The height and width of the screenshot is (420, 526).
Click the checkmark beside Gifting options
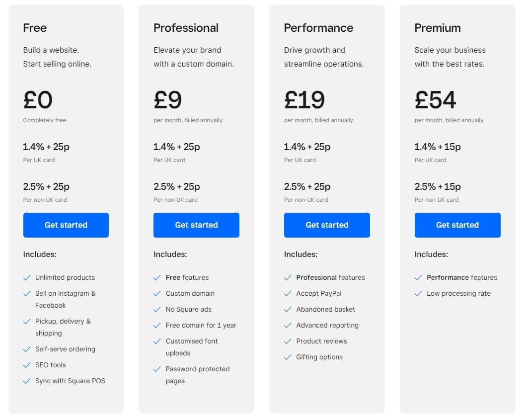point(288,357)
